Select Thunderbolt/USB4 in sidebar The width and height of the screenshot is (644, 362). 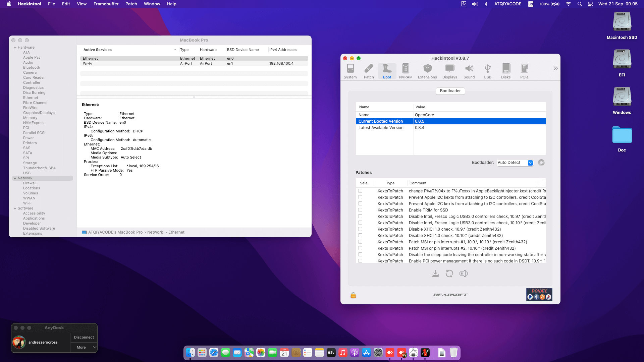pos(39,168)
